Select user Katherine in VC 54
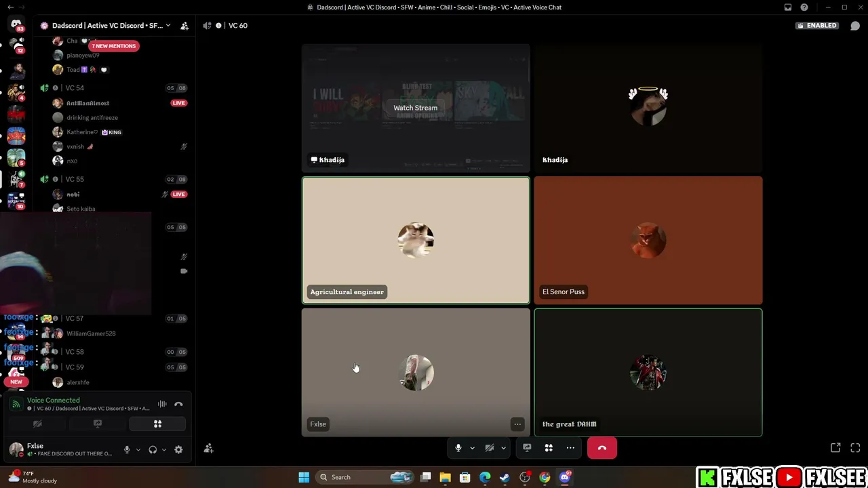The image size is (868, 488). 82,132
